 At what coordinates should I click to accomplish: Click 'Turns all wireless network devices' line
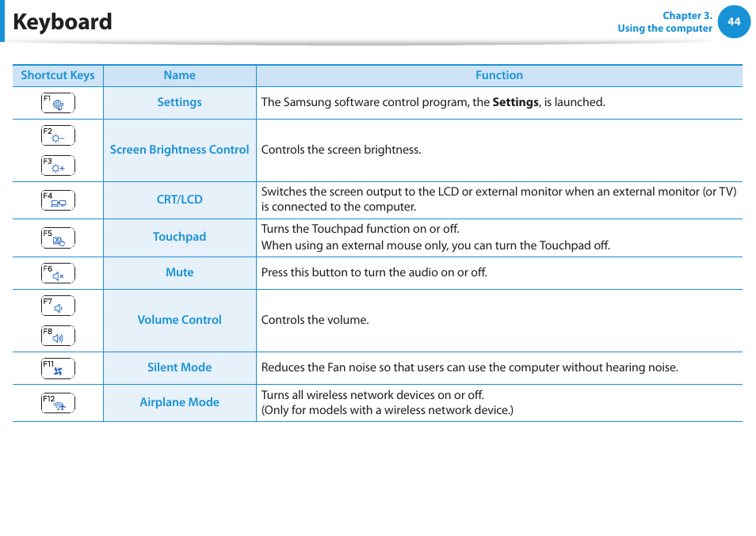tap(372, 395)
